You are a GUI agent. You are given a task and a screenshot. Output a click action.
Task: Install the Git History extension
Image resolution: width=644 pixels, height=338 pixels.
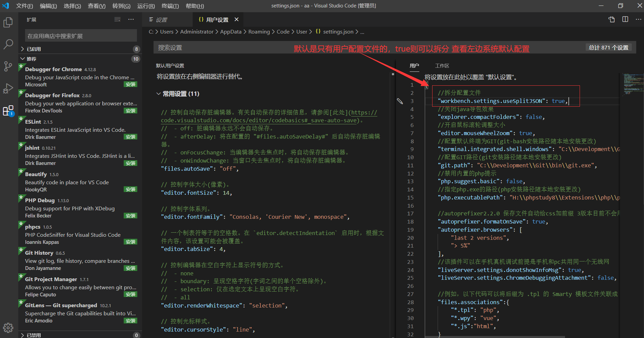[130, 268]
